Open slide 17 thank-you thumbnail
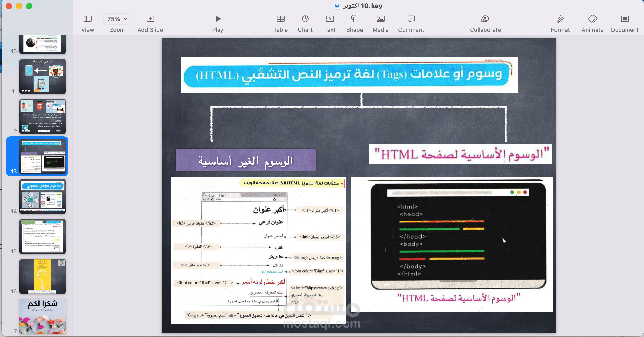 [43, 316]
